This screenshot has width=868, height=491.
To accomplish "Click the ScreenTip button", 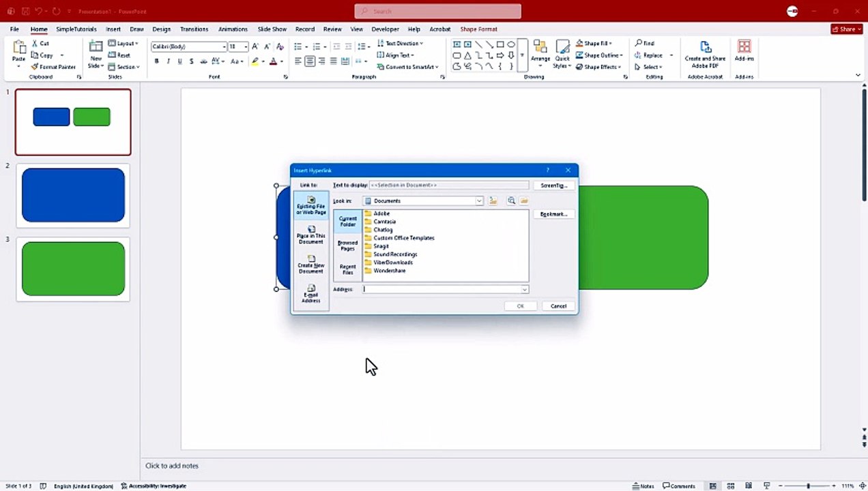I will pyautogui.click(x=553, y=185).
